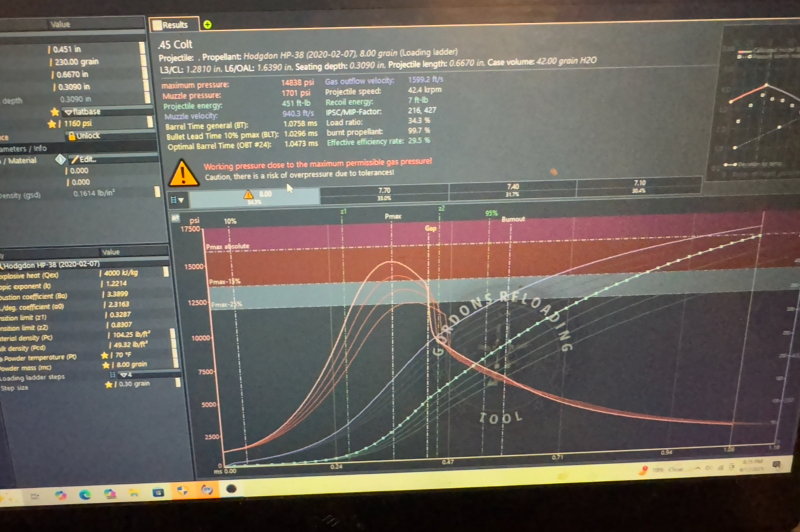This screenshot has height=532, width=800.
Task: Click the star beside 8.00 grain
Action: point(106,365)
